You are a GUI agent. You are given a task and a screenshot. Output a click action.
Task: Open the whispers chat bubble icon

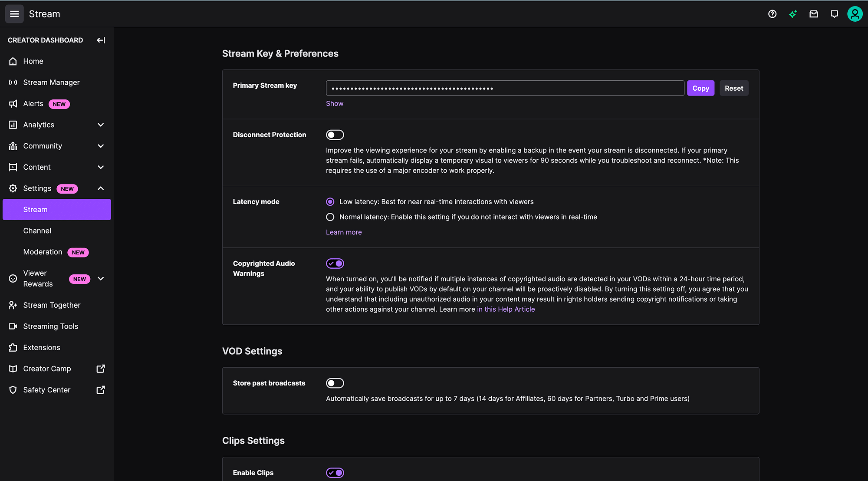point(834,14)
